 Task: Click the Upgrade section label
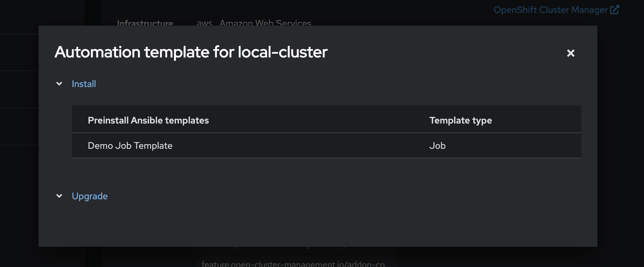point(90,196)
